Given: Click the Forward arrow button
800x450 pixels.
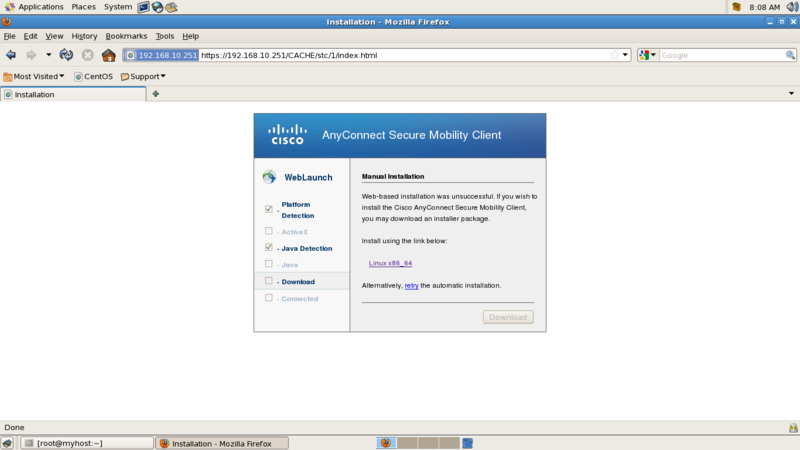Looking at the screenshot, I should [x=31, y=55].
